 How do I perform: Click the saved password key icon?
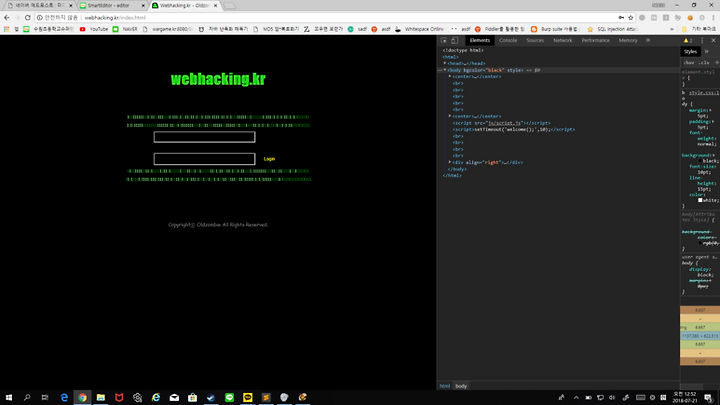pyautogui.click(x=621, y=17)
